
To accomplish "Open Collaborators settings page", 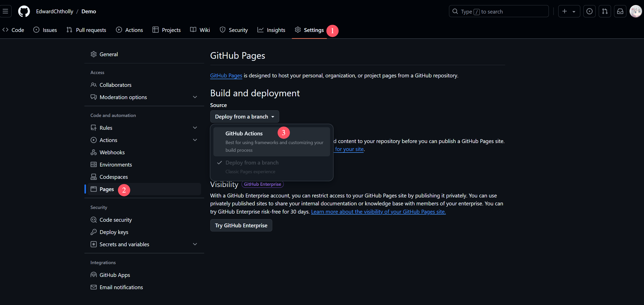I will (144, 85).
